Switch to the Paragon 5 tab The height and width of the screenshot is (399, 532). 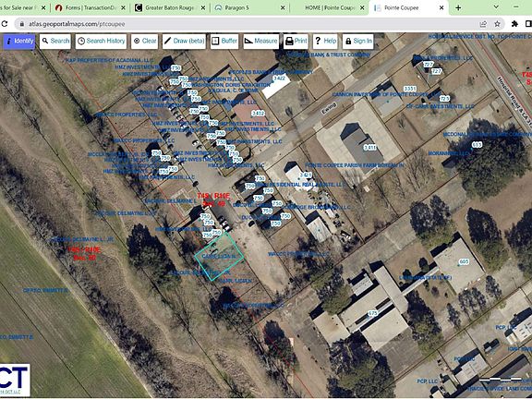coord(249,7)
